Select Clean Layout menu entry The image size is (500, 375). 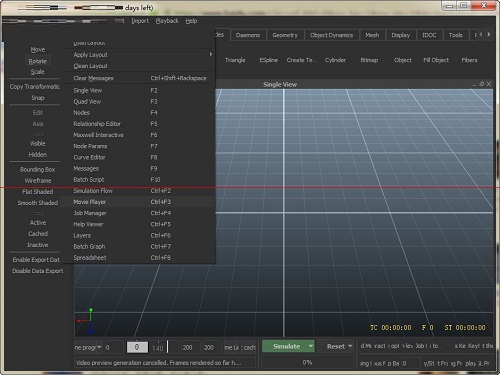coord(139,66)
